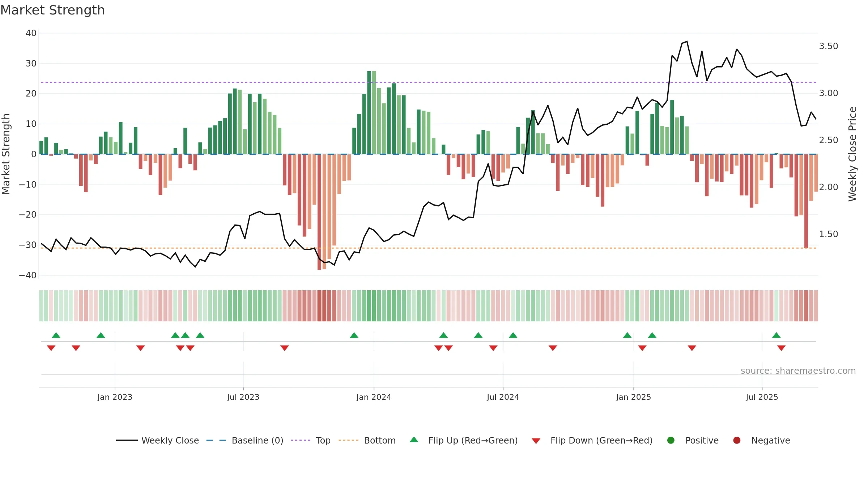Click the Jan 2025 x-axis label
The image size is (868, 488).
(x=633, y=397)
